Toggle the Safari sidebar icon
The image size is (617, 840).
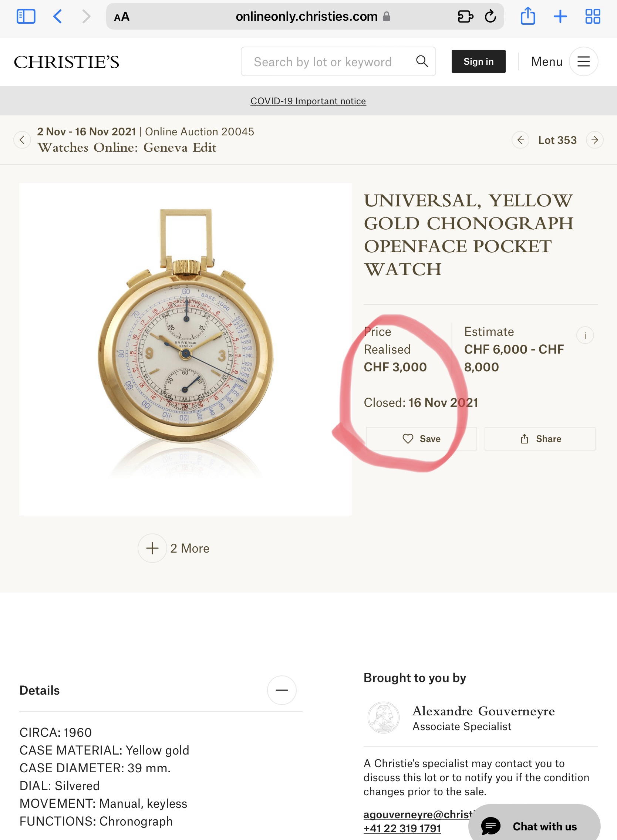click(x=26, y=16)
